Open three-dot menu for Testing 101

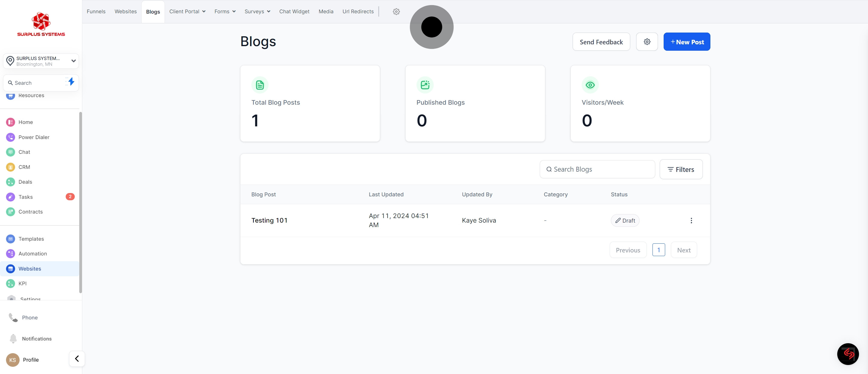coord(691,220)
